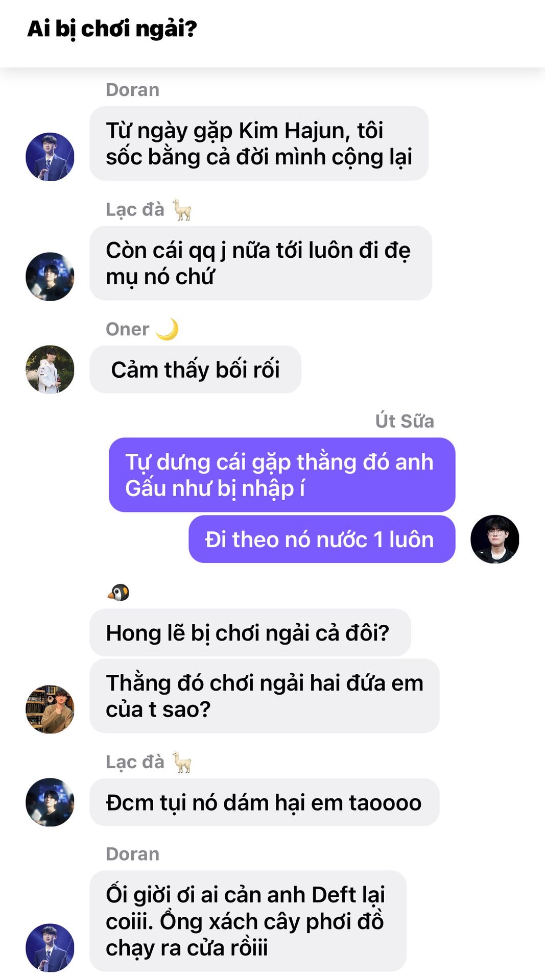Tap Lạc đà's avatar beside 'Đcm tụi nó' message

coord(50,802)
